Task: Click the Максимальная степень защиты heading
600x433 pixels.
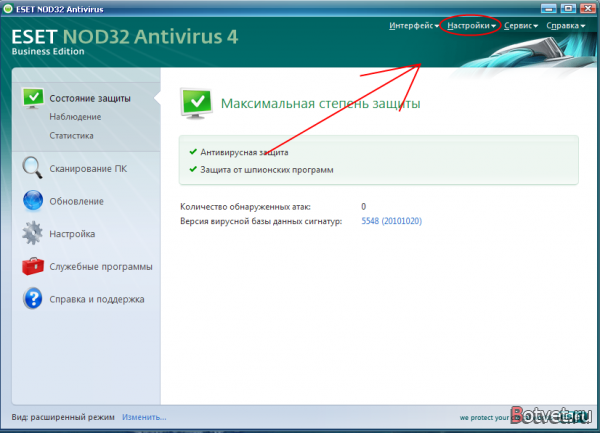Action: pyautogui.click(x=320, y=103)
